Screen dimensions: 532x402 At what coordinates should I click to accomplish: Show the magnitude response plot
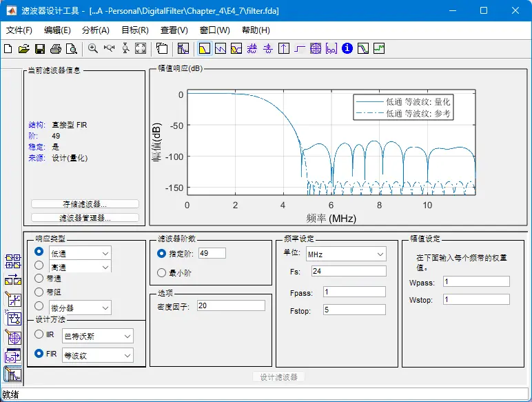pyautogui.click(x=204, y=48)
